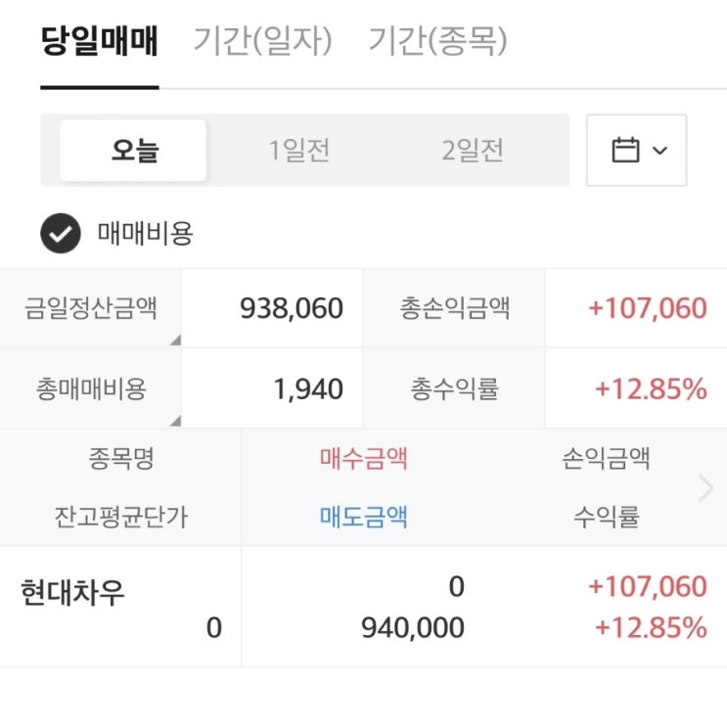Switch to the 당일매매 tab

[100, 42]
